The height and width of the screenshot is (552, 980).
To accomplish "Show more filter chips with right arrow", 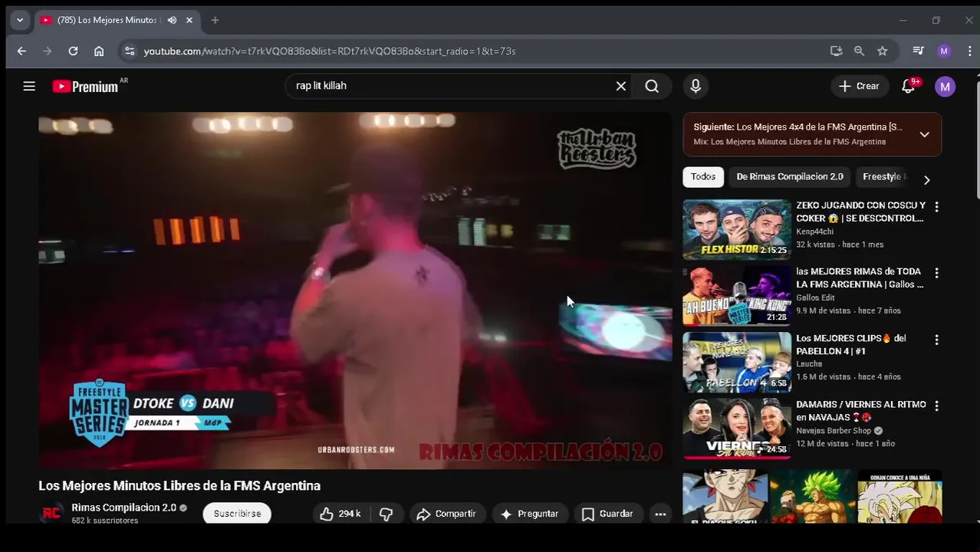I will click(x=926, y=179).
